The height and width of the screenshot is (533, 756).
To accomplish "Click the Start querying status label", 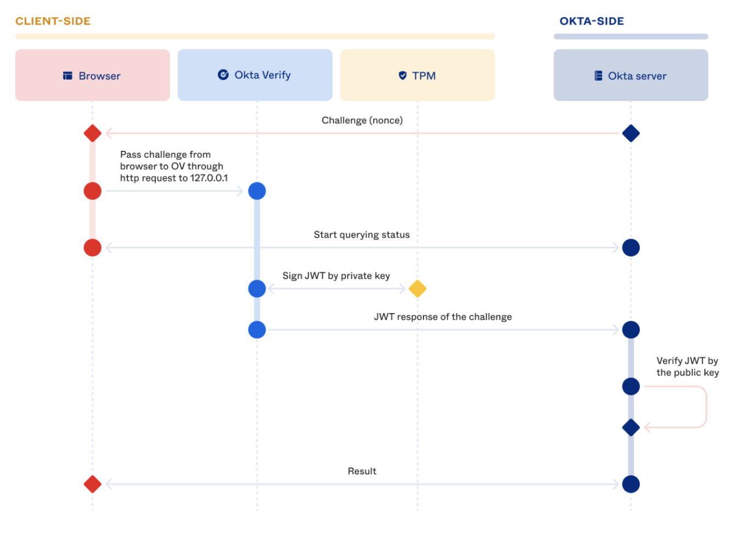I will pos(361,235).
